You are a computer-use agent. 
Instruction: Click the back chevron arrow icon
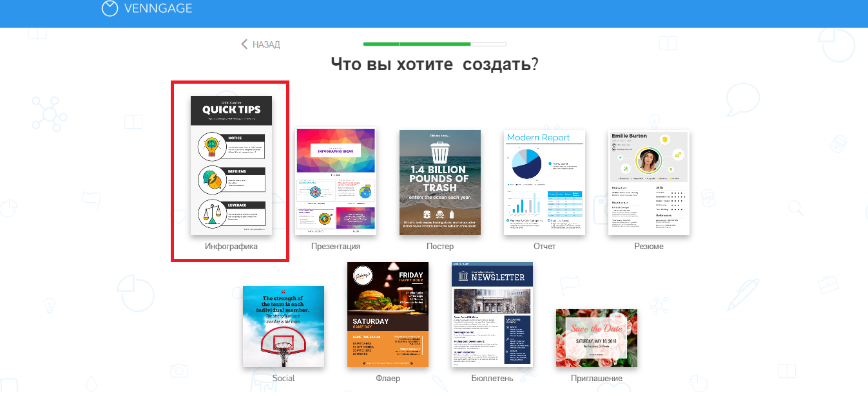click(244, 44)
